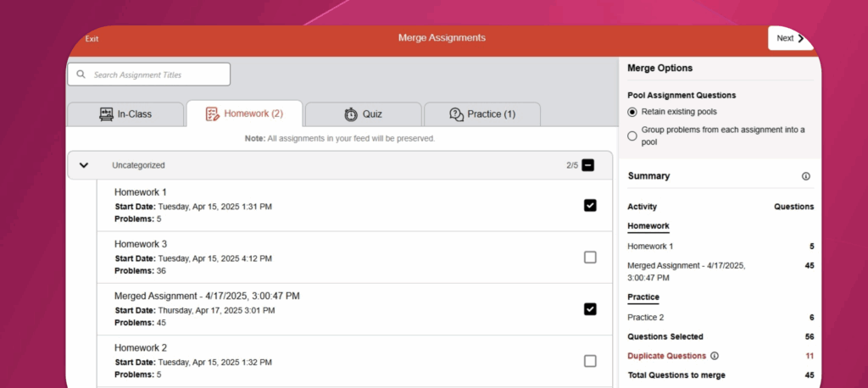
Task: Open the Practice (1) tab
Action: point(481,114)
